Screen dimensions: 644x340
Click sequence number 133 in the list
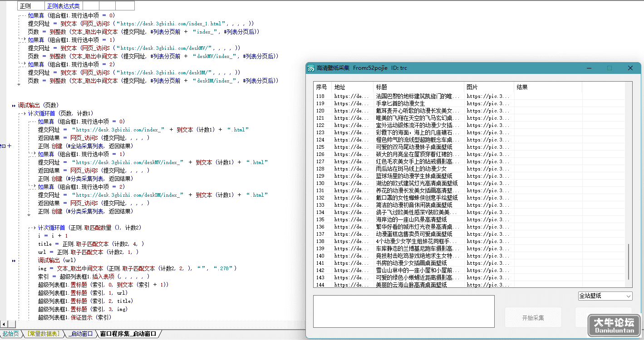coord(320,205)
